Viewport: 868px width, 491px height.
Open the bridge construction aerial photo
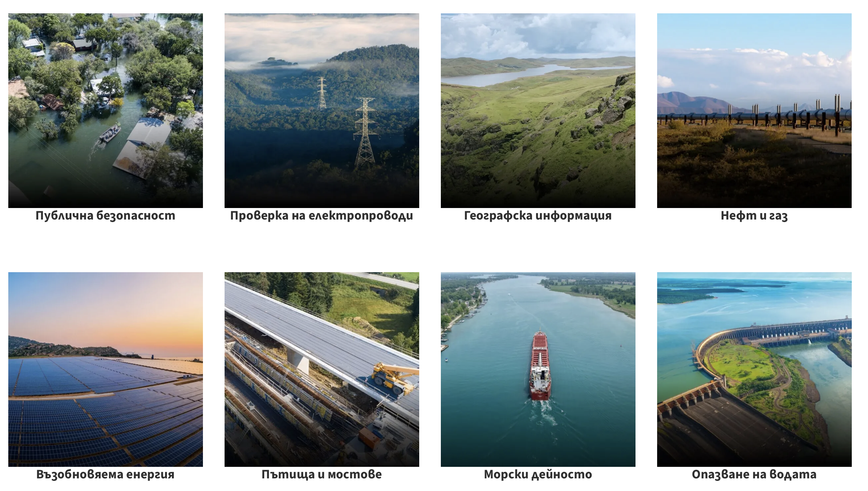pos(322,369)
